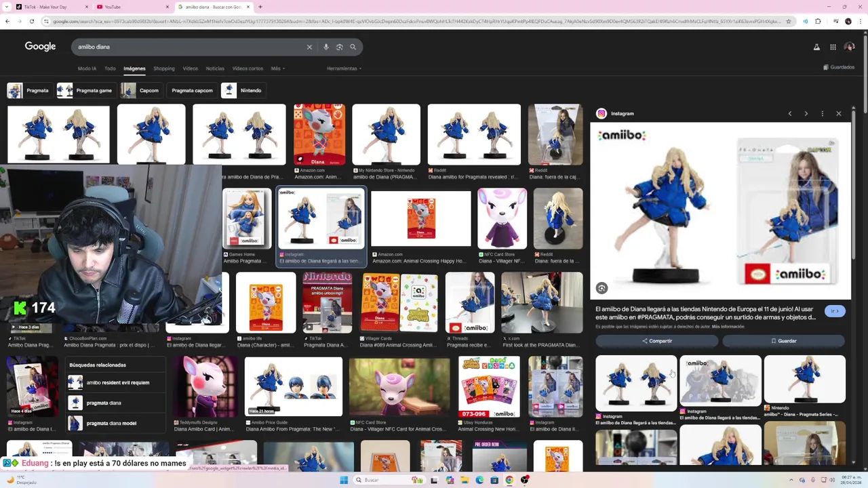Select the Pragmata capcom filter chip
868x488 pixels.
tap(192, 90)
